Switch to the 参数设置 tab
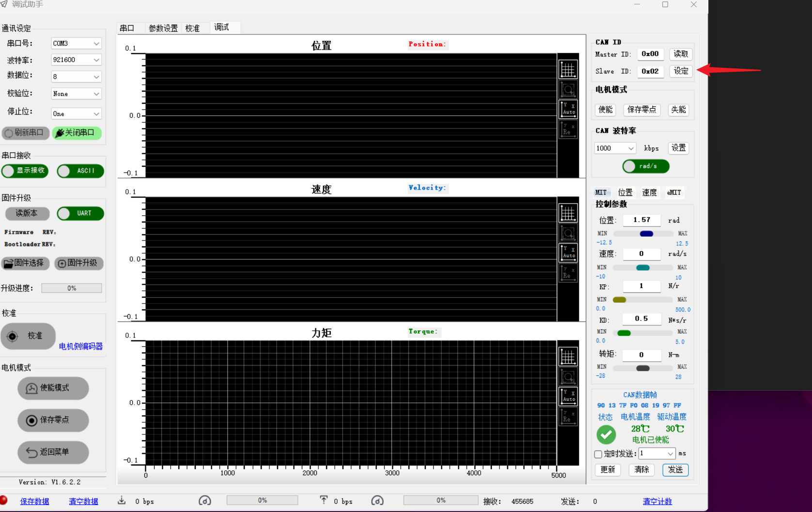This screenshot has height=512, width=812. click(x=163, y=28)
